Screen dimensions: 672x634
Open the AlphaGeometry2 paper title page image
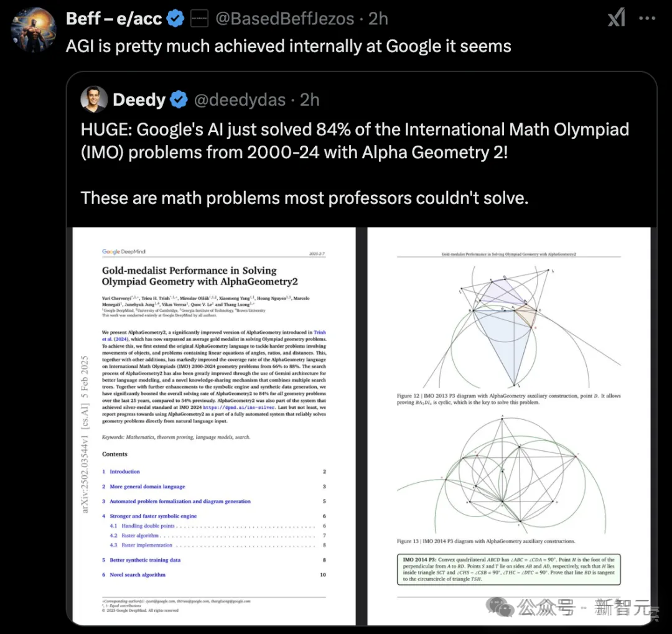coord(214,426)
